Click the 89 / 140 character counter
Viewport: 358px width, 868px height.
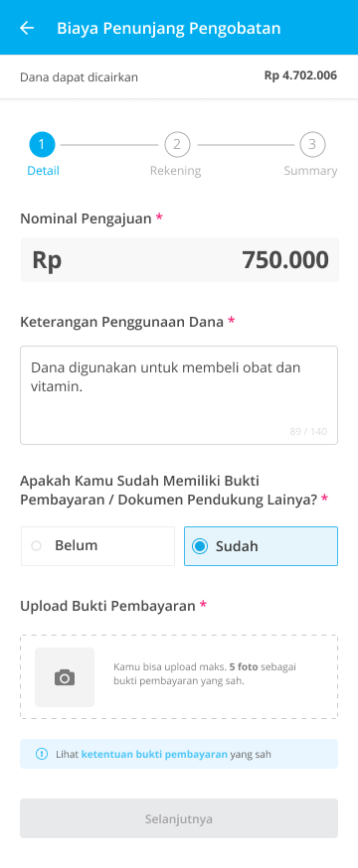click(x=308, y=431)
